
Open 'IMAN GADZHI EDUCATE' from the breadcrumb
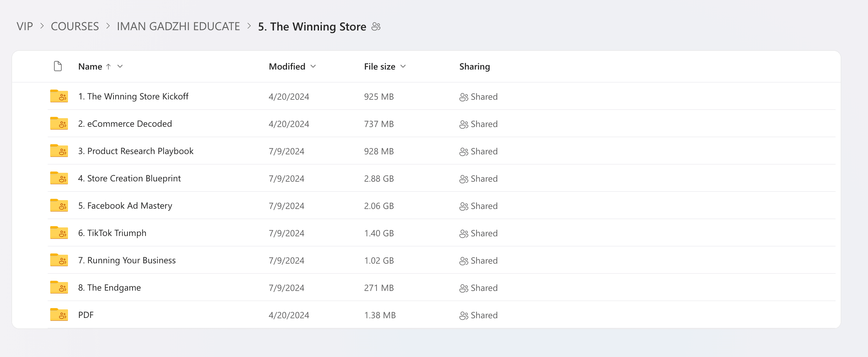pos(179,26)
